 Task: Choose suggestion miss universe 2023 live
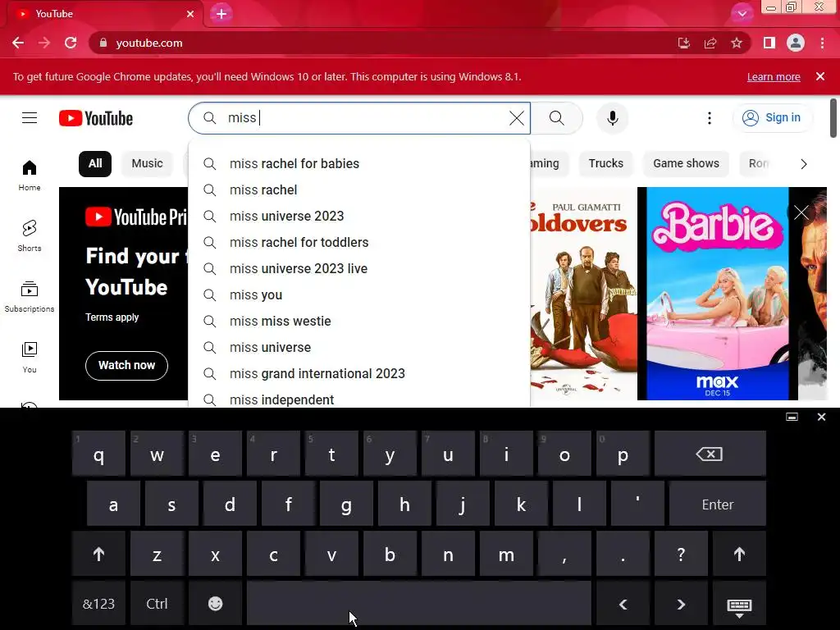click(x=359, y=268)
